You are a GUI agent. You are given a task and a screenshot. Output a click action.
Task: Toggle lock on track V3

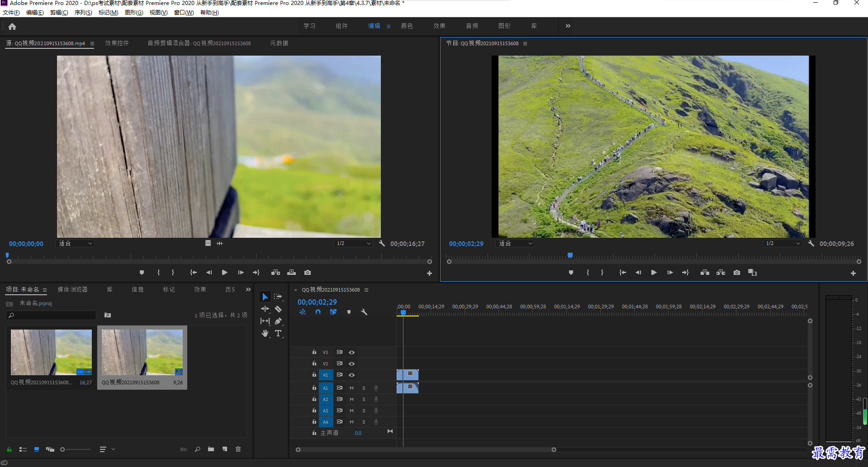(x=314, y=352)
